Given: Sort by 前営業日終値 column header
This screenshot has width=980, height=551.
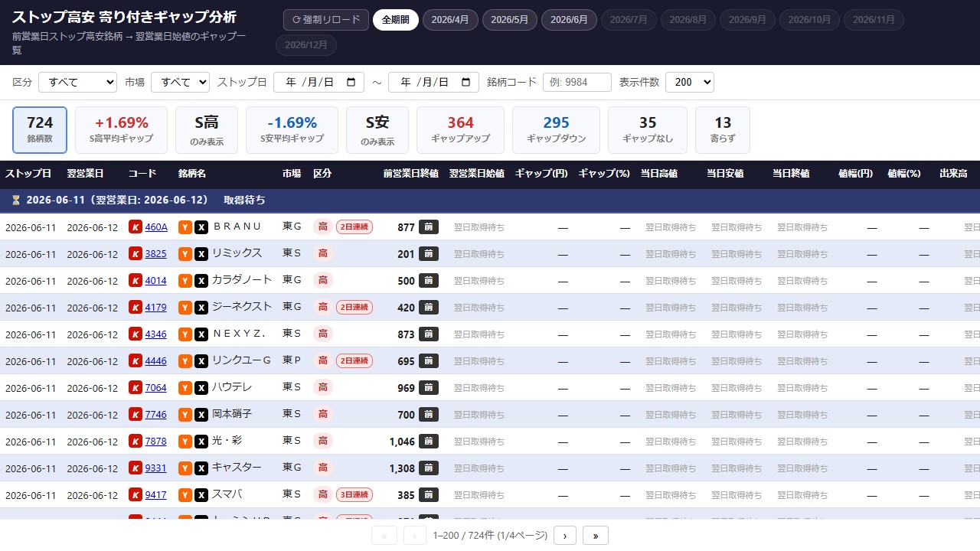Looking at the screenshot, I should [411, 174].
